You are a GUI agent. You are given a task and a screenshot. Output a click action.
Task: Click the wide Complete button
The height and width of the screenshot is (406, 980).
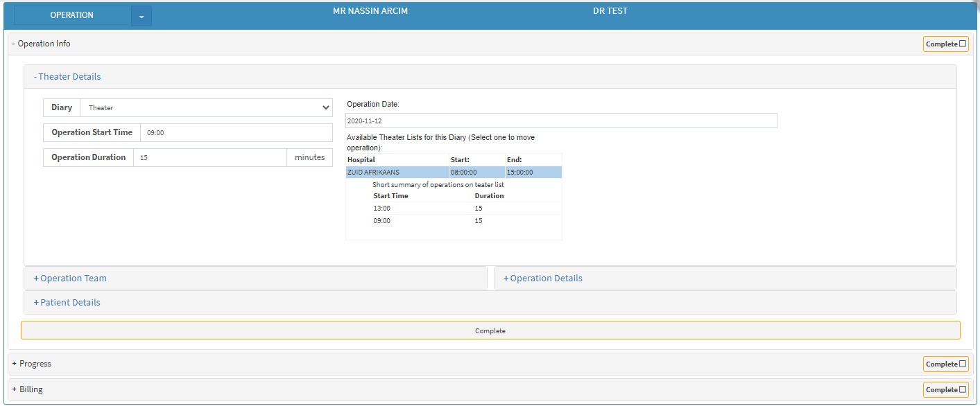(x=490, y=330)
